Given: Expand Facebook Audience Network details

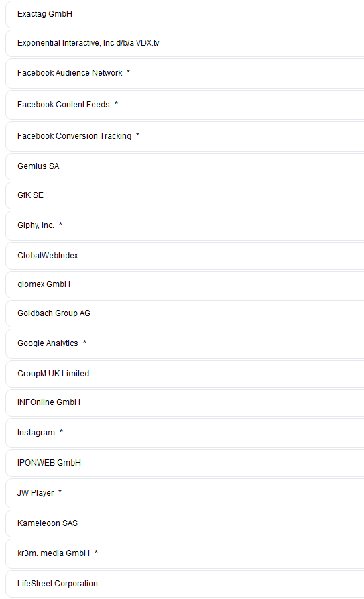Looking at the screenshot, I should point(185,73).
